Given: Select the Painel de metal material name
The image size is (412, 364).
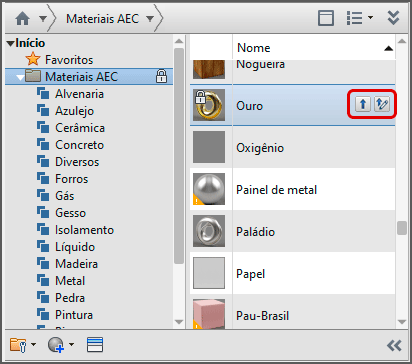Looking at the screenshot, I should pyautogui.click(x=276, y=190).
